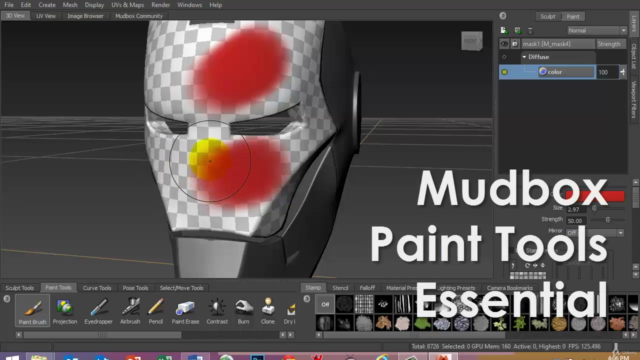Open the tool tray options arrow

point(7,299)
